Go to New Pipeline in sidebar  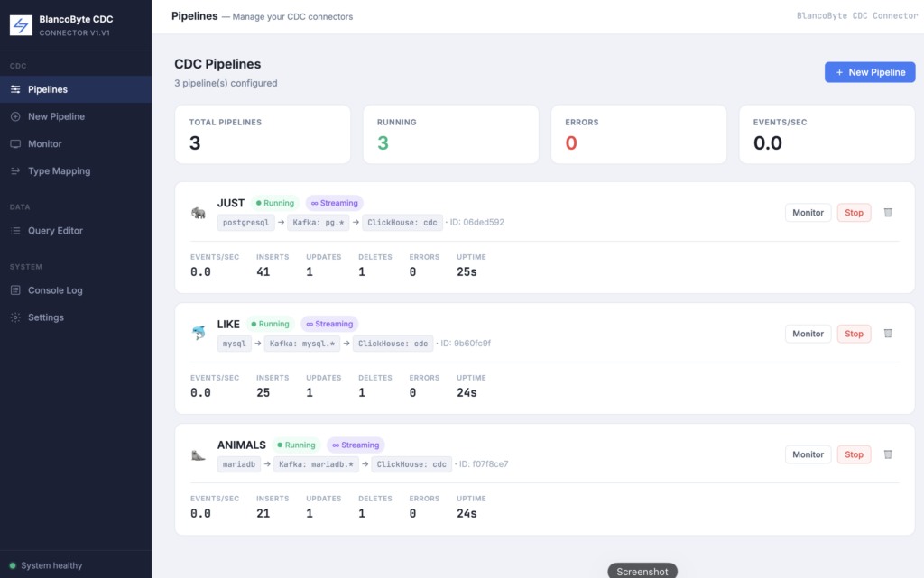point(76,116)
